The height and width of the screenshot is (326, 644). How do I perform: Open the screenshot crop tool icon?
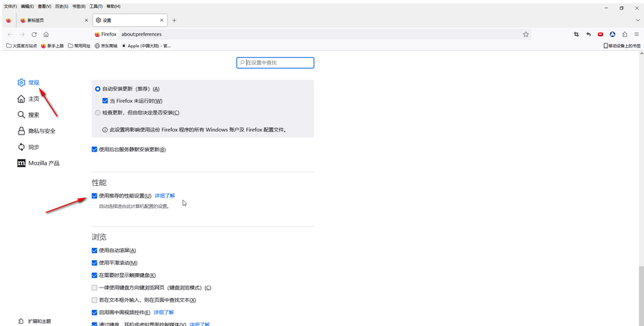576,34
